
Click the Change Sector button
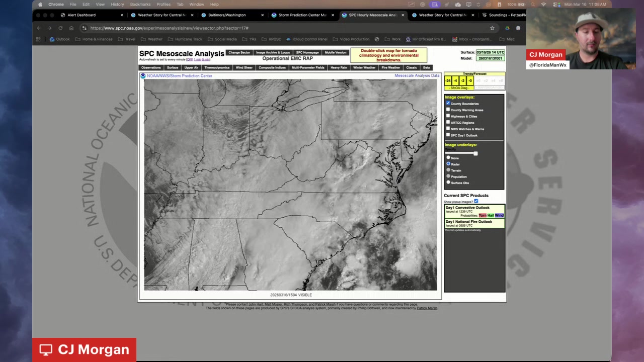click(239, 52)
